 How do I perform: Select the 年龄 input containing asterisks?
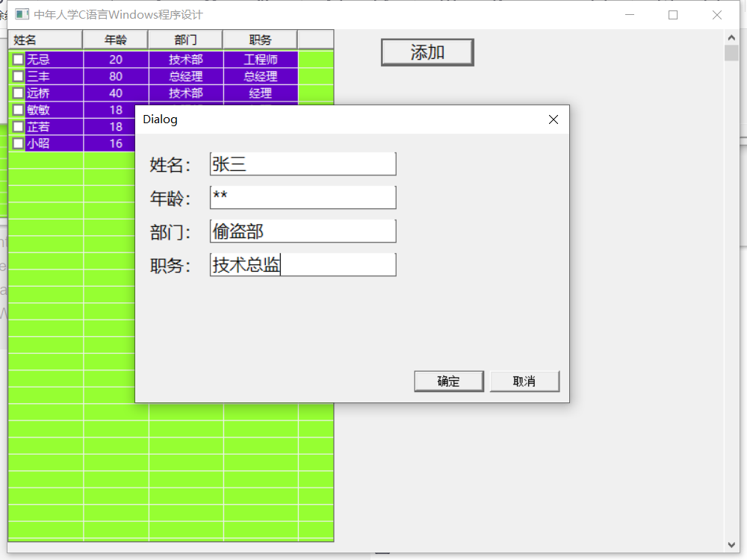(x=303, y=197)
